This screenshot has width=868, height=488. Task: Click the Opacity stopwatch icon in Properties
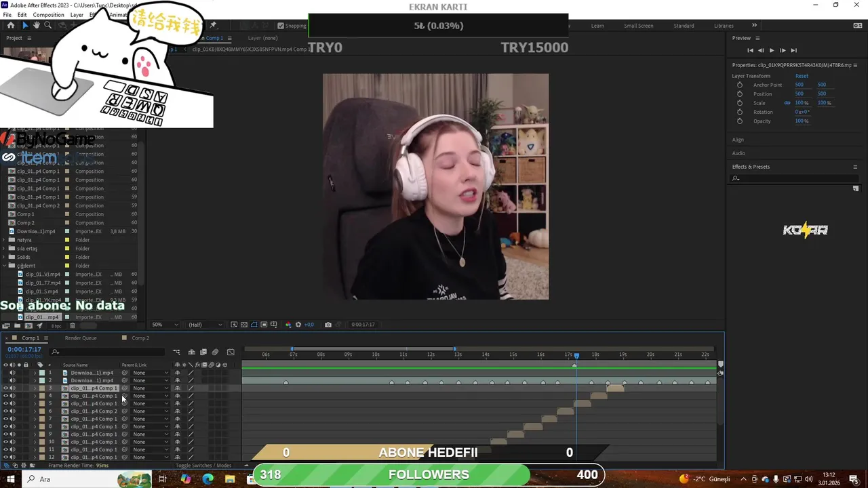coord(740,121)
